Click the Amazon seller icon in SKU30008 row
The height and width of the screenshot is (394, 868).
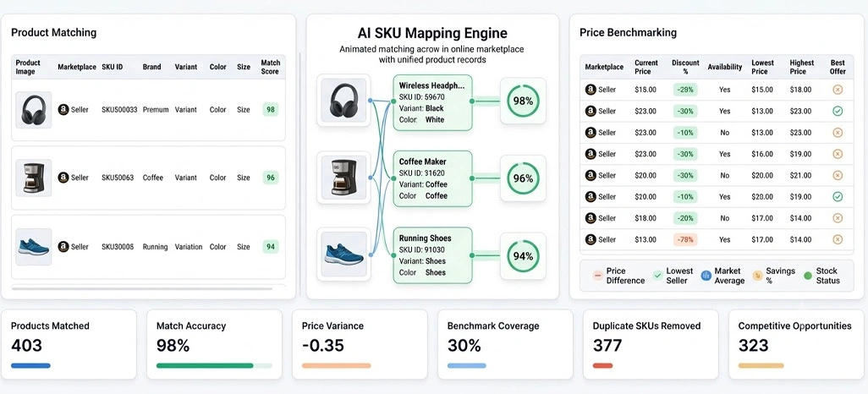[x=63, y=247]
